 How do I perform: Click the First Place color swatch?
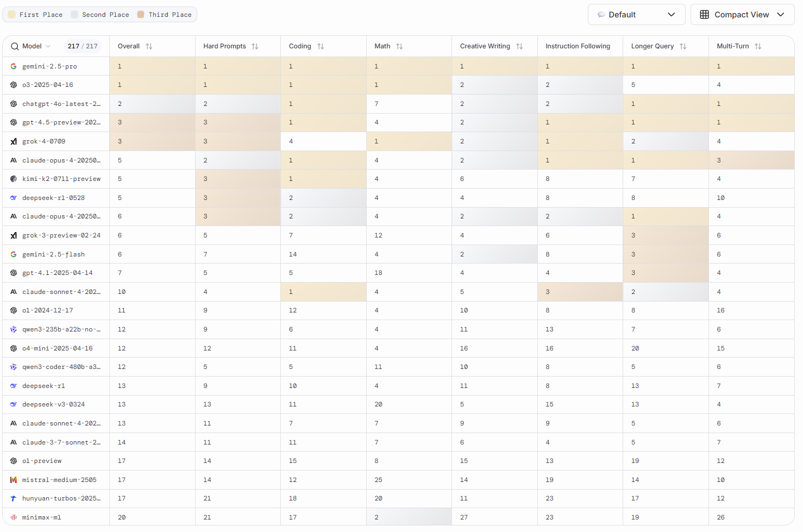(x=11, y=15)
